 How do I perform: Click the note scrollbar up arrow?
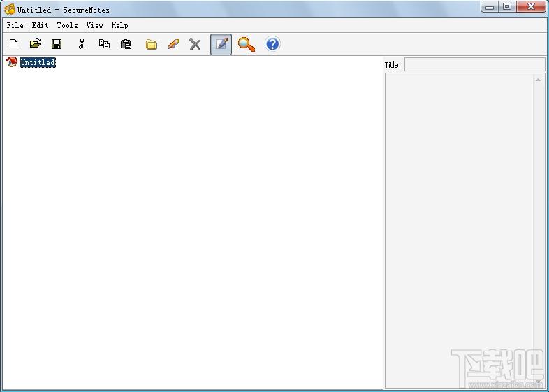[x=538, y=80]
